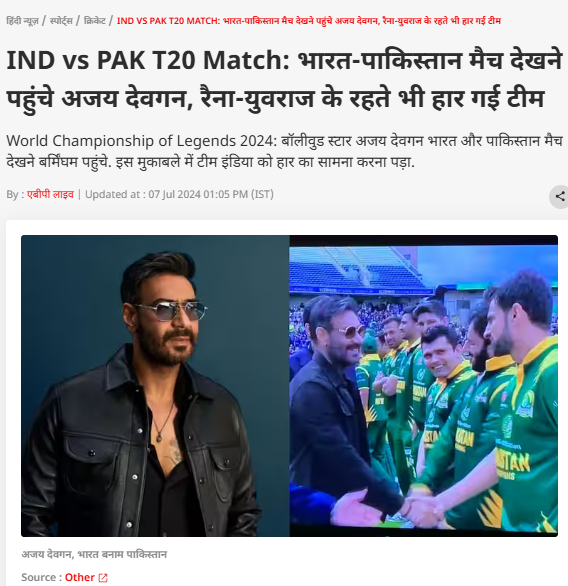Click the main headline about भारत-पाकिस्तान मैच
This screenshot has width=568, height=586.
pyautogui.click(x=284, y=79)
